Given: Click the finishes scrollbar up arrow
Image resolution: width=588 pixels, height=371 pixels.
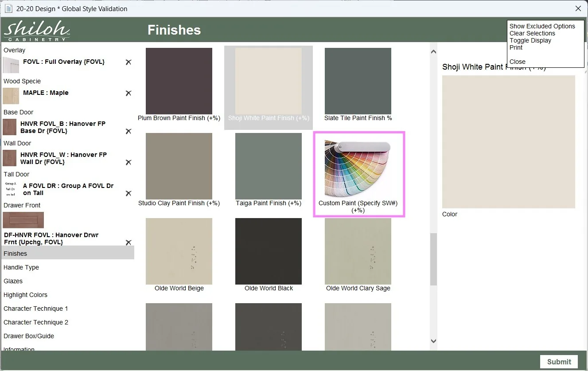Looking at the screenshot, I should click(433, 52).
